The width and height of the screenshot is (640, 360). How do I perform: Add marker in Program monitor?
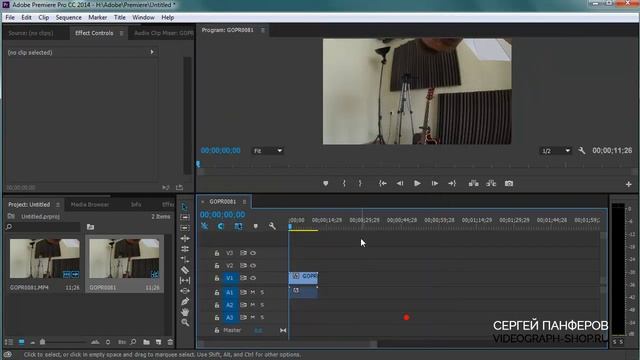click(x=325, y=184)
